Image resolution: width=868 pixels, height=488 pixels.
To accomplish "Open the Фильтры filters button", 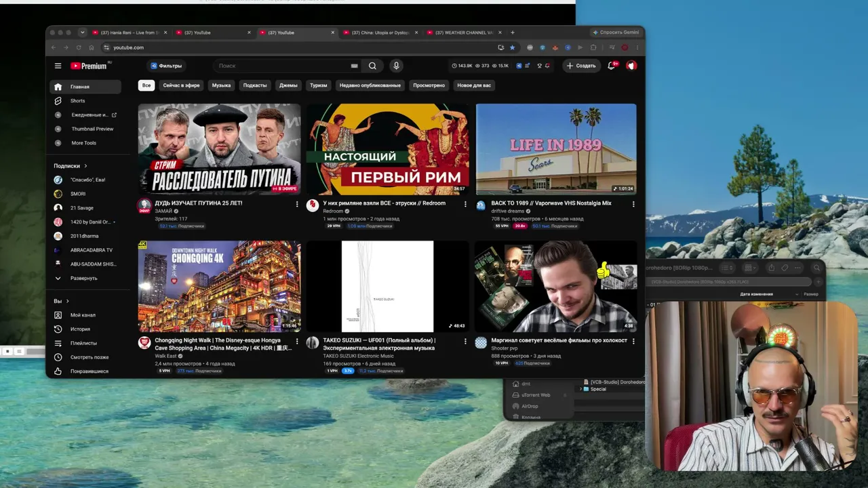I will [166, 66].
